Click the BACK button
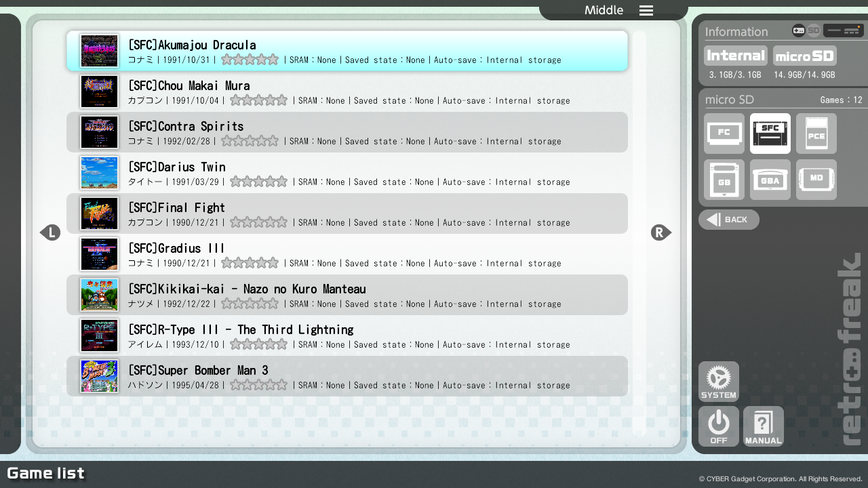The width and height of the screenshot is (868, 488). [x=728, y=220]
